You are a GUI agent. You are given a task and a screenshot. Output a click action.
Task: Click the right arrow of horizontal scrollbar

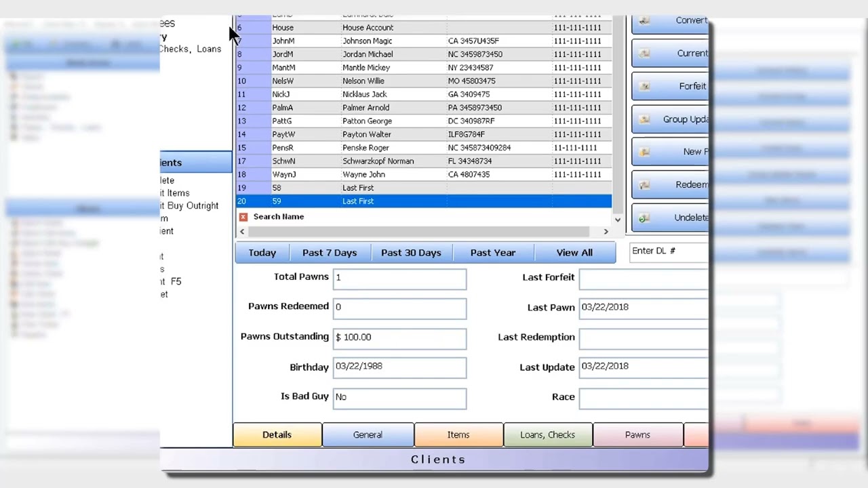(x=606, y=231)
